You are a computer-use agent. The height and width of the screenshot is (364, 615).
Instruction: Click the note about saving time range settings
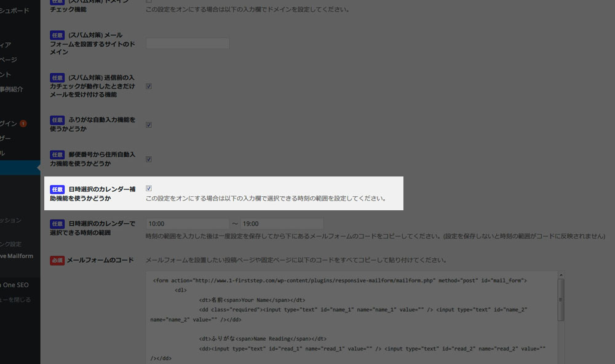(375, 236)
